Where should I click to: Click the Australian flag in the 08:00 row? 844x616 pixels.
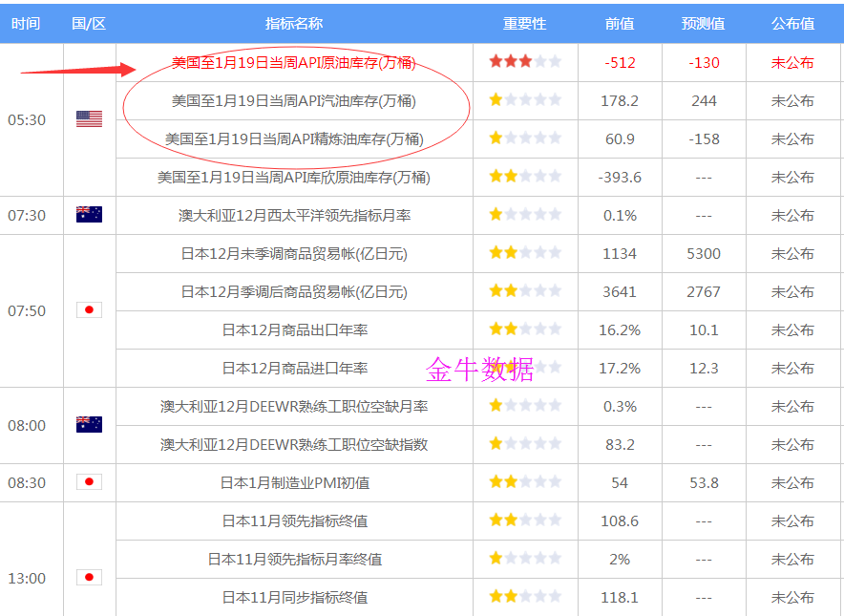point(89,425)
